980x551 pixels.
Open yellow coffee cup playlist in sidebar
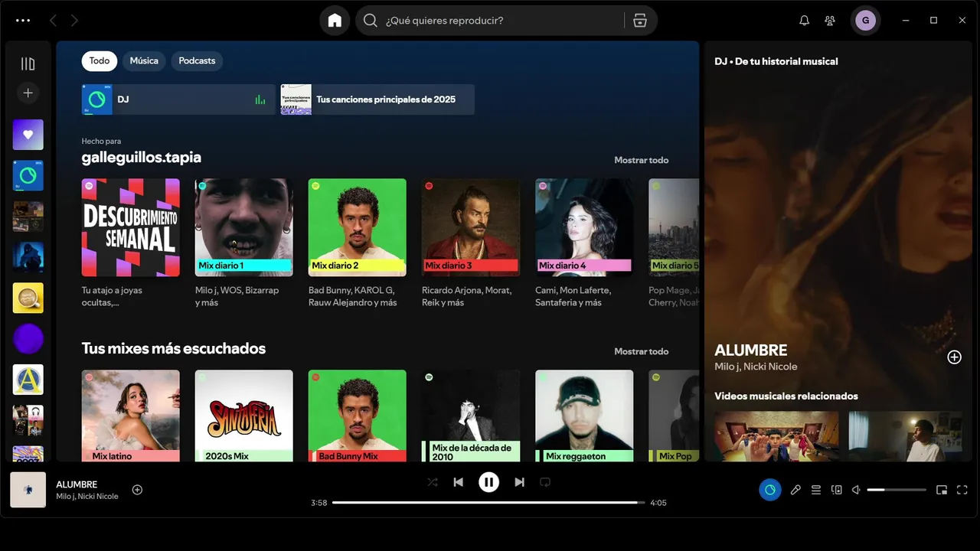(28, 298)
